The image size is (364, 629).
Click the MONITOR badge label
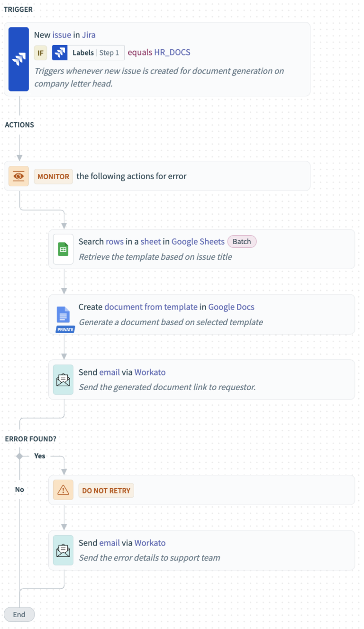click(x=54, y=176)
